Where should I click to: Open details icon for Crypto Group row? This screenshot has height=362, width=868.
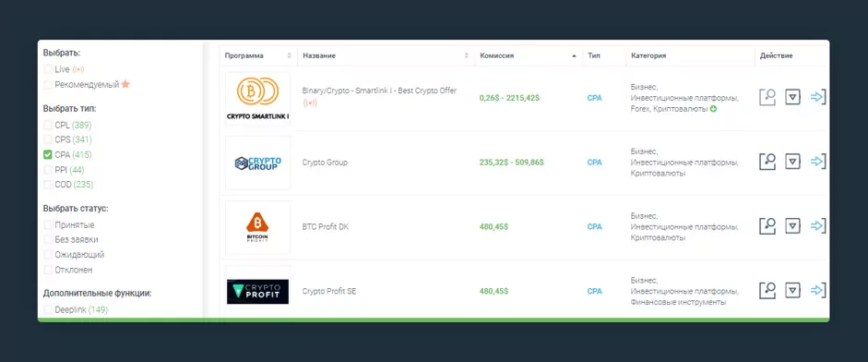767,162
